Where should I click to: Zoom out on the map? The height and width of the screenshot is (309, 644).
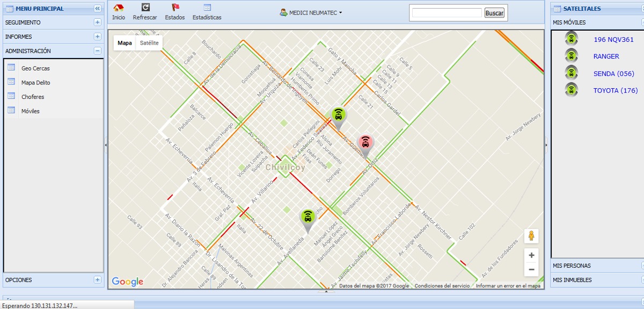coord(531,269)
